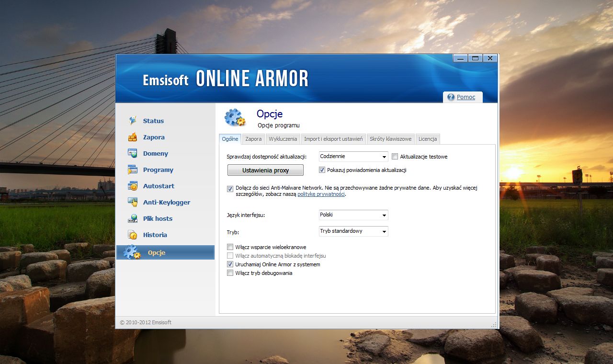Select Autostart in the sidebar

tap(159, 186)
